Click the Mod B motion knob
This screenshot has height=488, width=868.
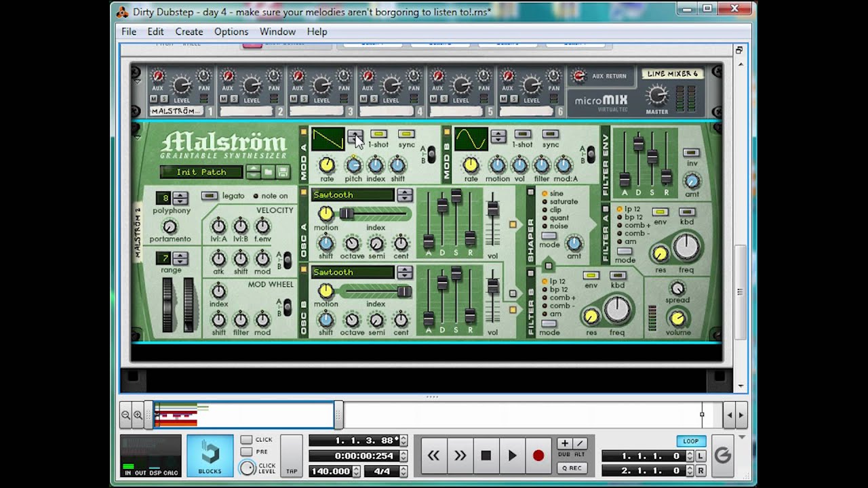498,165
